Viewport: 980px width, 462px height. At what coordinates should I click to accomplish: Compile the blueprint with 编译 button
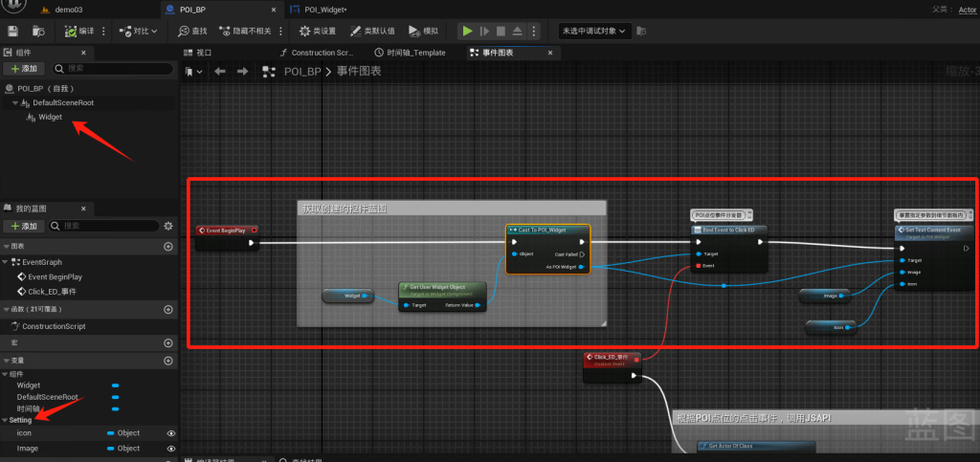click(x=80, y=31)
